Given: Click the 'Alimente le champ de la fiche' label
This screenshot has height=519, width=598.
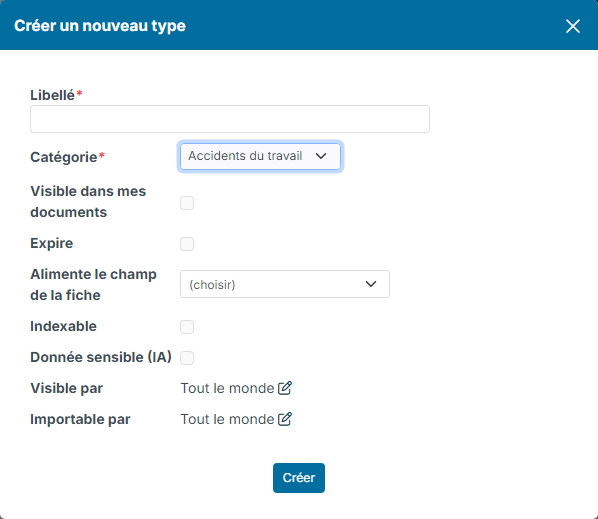Looking at the screenshot, I should click(x=93, y=284).
